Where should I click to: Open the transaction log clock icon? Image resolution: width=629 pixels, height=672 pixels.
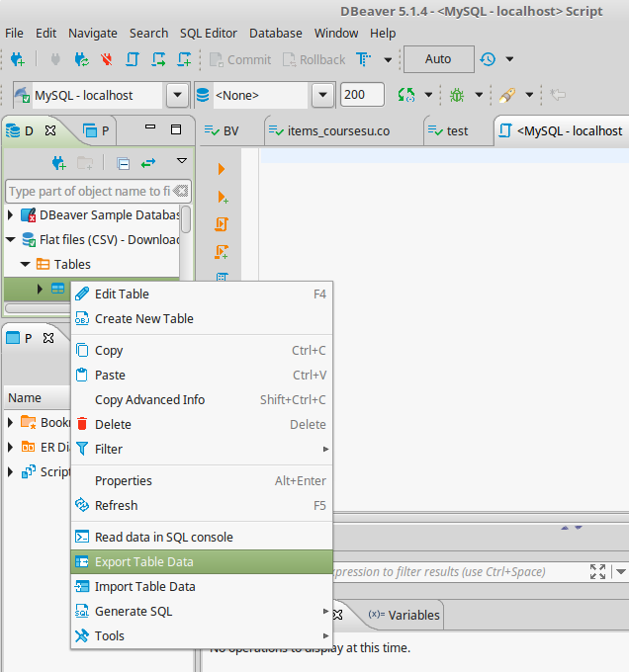pos(488,59)
